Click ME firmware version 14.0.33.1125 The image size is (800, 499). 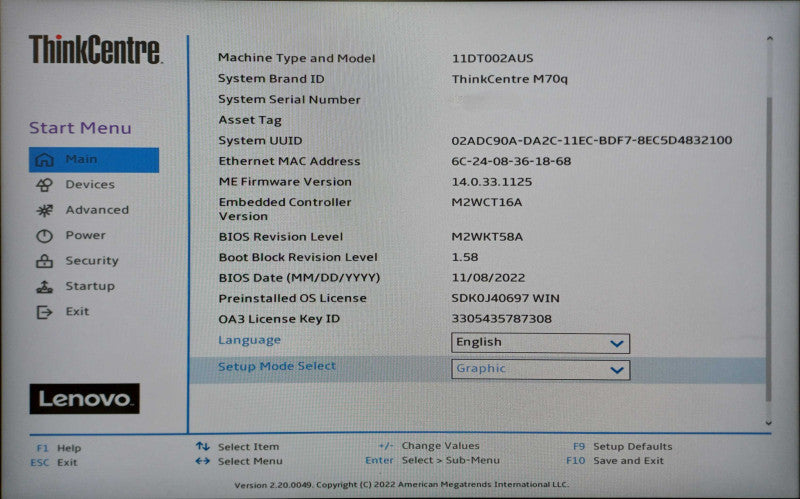point(492,182)
